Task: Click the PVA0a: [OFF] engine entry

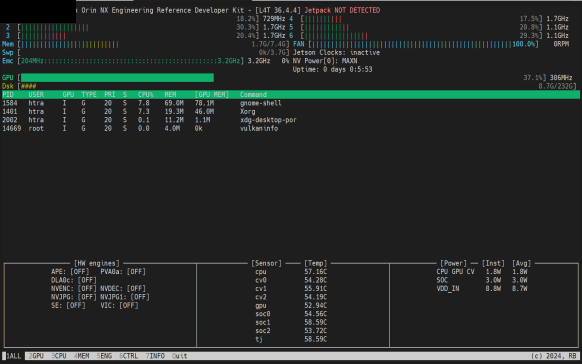Action: [x=123, y=272]
